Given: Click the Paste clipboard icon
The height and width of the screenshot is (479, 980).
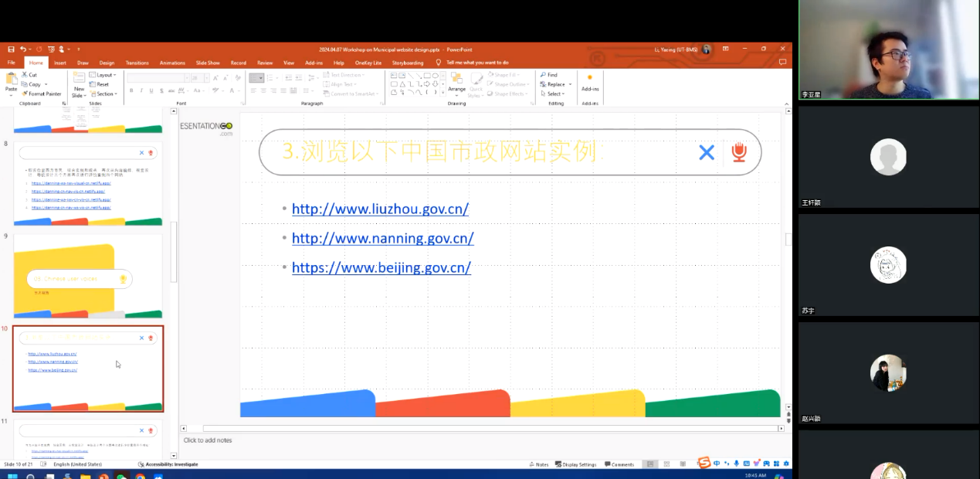Looking at the screenshot, I should [x=11, y=80].
